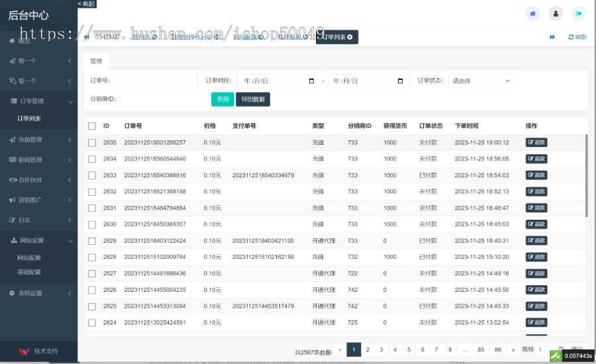Select the checkbox for order ID 2629
Image resolution: width=596 pixels, height=364 pixels.
pos(92,240)
